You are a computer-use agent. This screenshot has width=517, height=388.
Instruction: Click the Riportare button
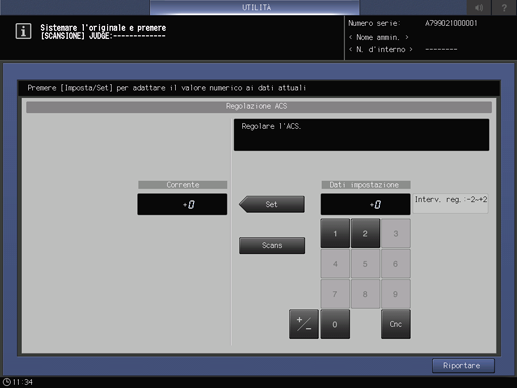point(463,366)
